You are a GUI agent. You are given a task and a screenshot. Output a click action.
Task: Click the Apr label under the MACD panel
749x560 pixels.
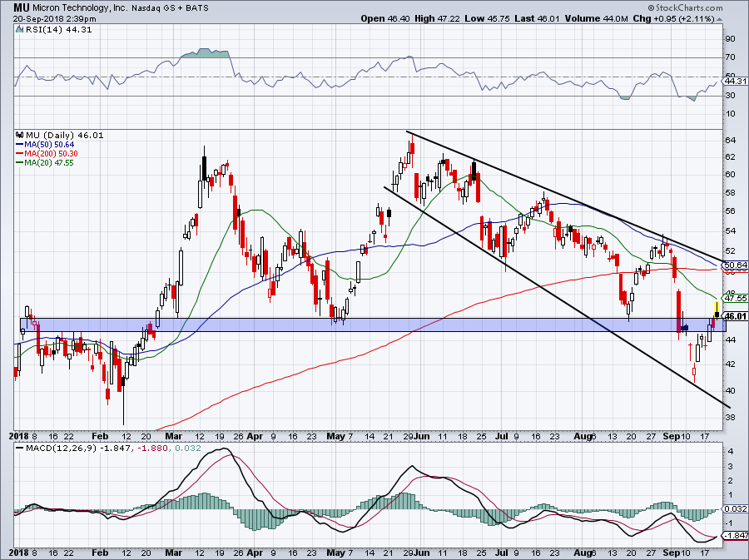255,553
